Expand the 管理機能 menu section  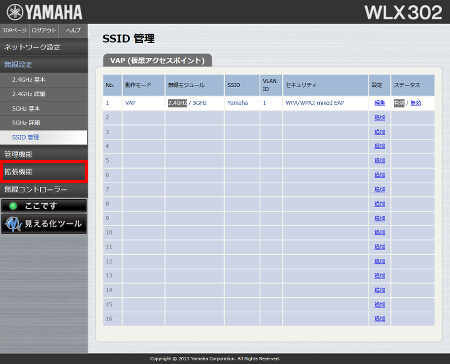coord(44,154)
